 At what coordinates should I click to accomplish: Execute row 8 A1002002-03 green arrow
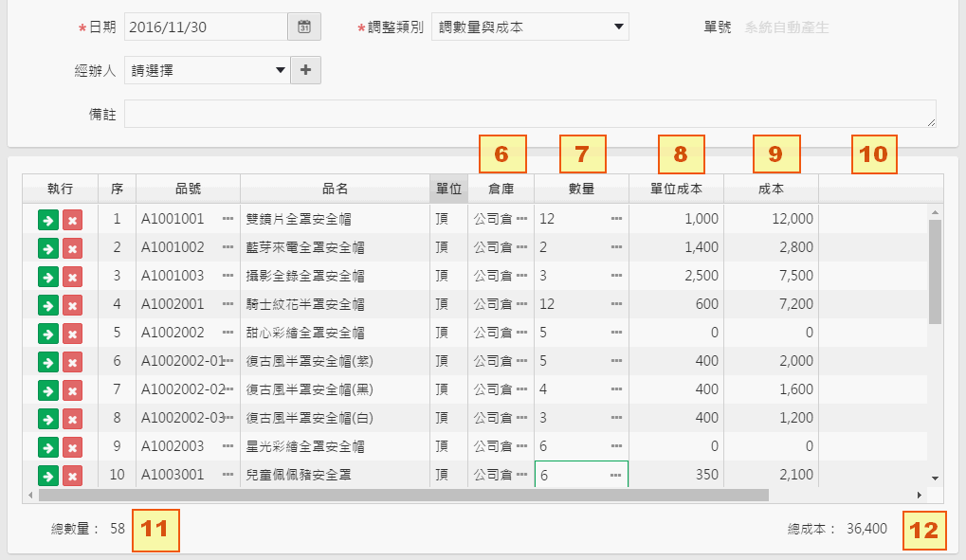[x=48, y=419]
